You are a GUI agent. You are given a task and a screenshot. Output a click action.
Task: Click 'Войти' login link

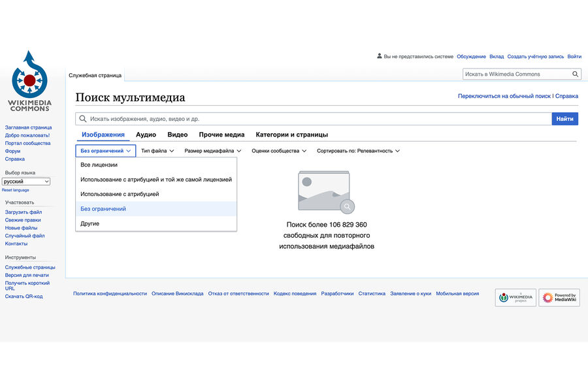pyautogui.click(x=574, y=57)
